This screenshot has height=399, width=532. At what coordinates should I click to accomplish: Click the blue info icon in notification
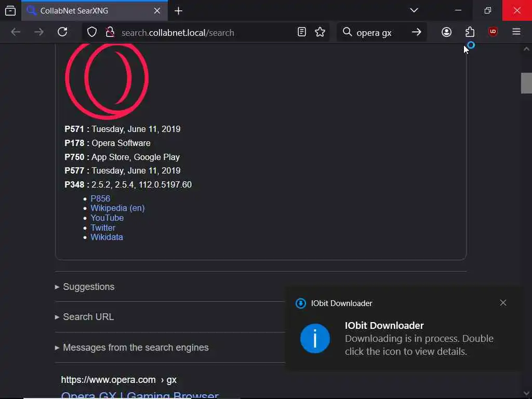point(315,338)
